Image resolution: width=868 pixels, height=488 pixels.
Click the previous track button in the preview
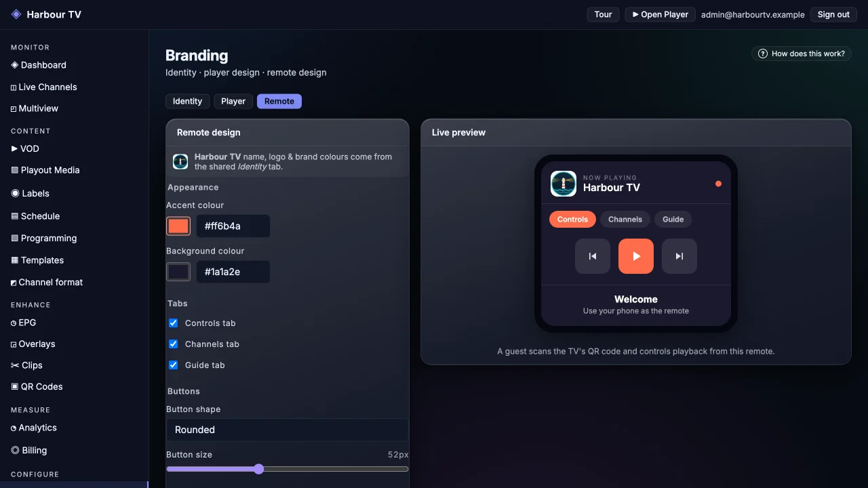tap(593, 256)
